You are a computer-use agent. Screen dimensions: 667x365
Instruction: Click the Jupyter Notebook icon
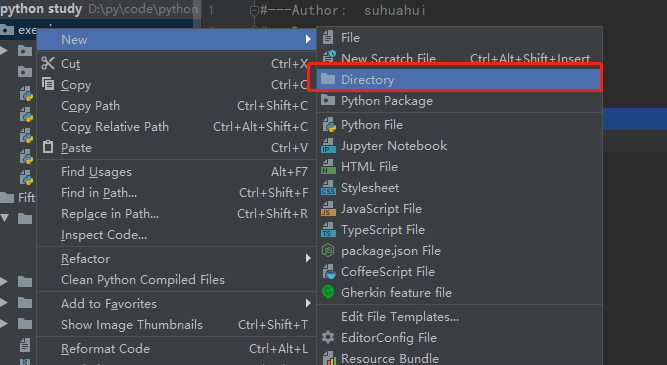[x=328, y=145]
